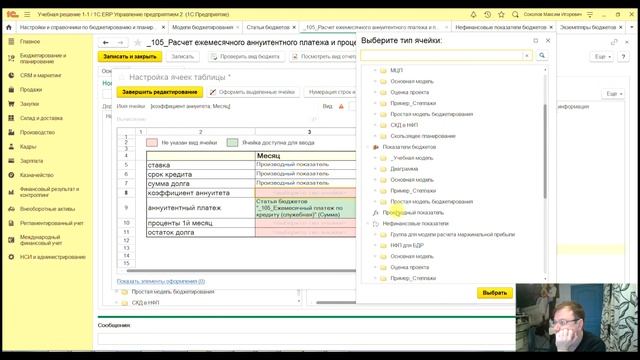Close the Статьи бюджетов tab
The height and width of the screenshot is (360, 640).
[x=294, y=27]
